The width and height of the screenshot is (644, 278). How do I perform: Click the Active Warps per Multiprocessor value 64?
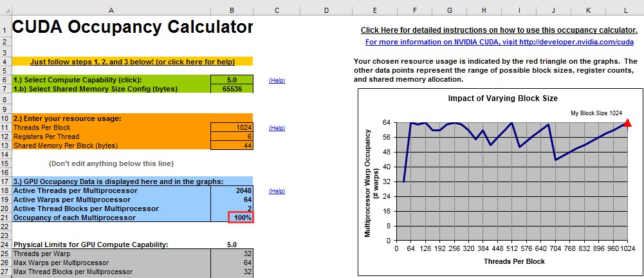pyautogui.click(x=232, y=199)
